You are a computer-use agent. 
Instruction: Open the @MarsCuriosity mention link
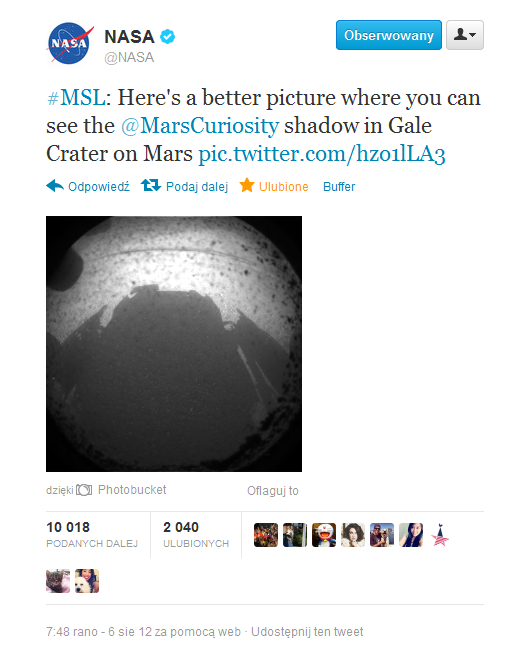coord(200,126)
